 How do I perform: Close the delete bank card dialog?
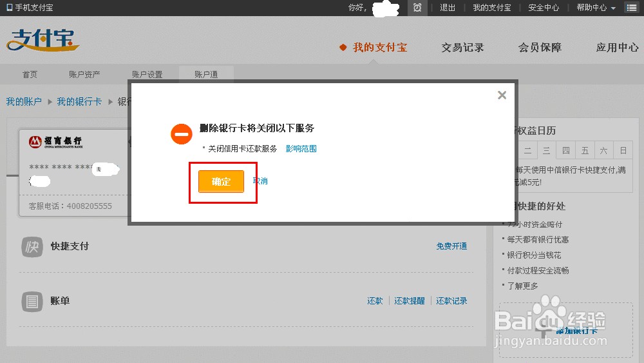pos(502,95)
